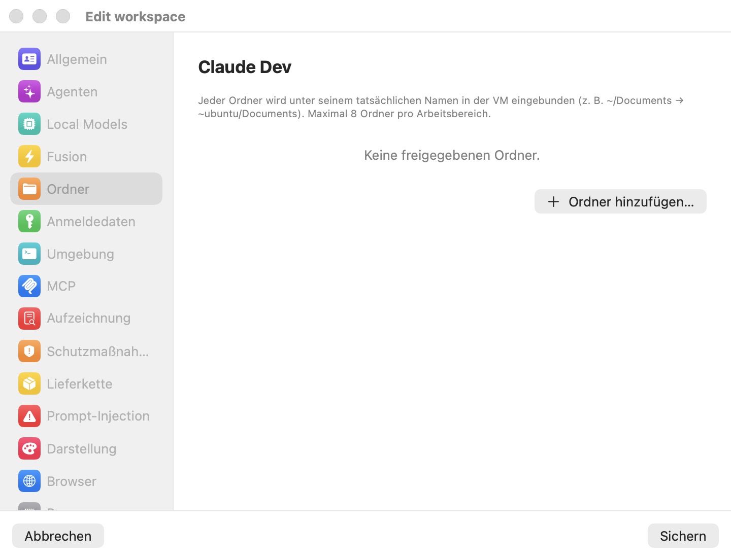Open the MCP section
731x560 pixels.
(x=86, y=286)
